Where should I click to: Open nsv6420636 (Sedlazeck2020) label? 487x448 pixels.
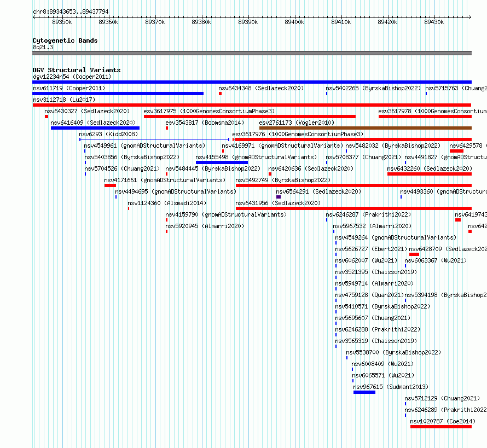(311, 168)
